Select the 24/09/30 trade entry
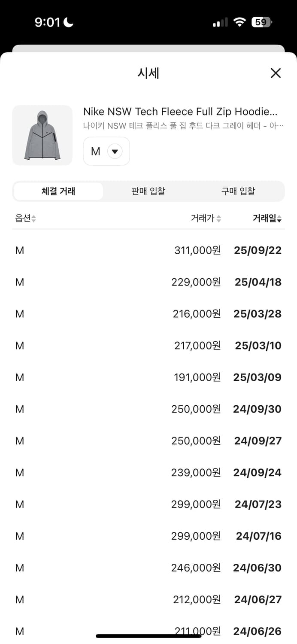This screenshot has height=644, width=297. pos(257,410)
